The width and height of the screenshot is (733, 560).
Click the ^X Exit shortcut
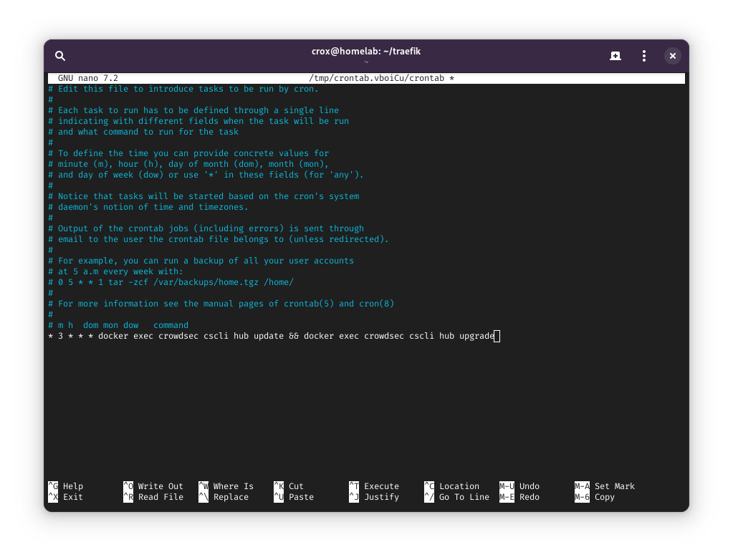tap(65, 497)
